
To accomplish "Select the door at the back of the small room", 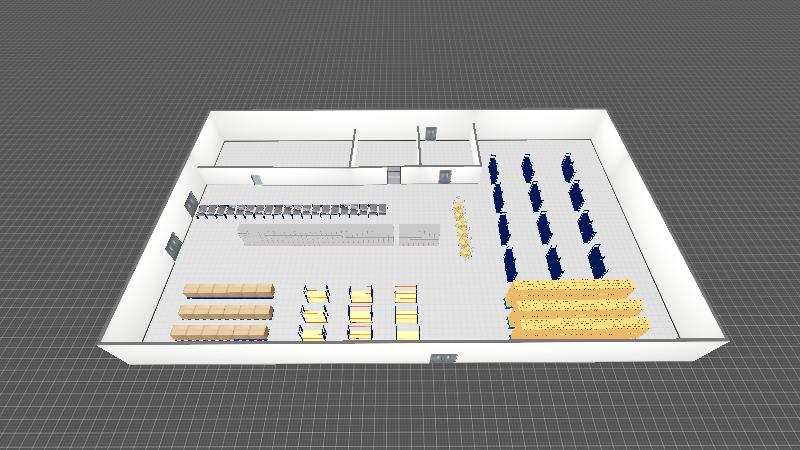I will pos(431,132).
